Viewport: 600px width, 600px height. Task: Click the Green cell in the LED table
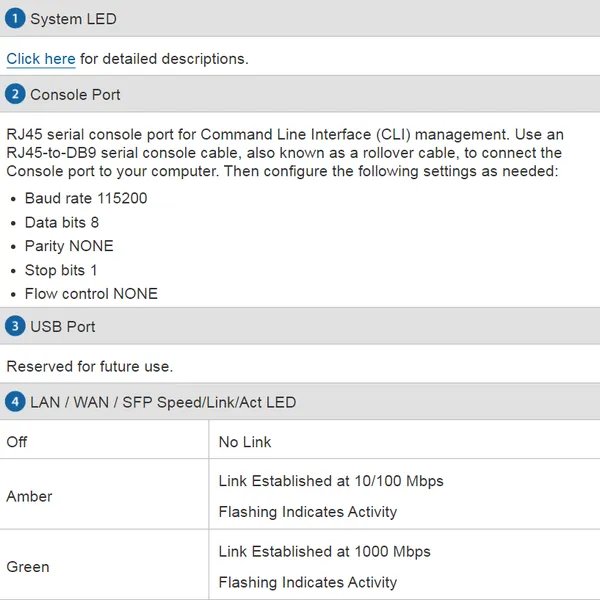pyautogui.click(x=28, y=566)
